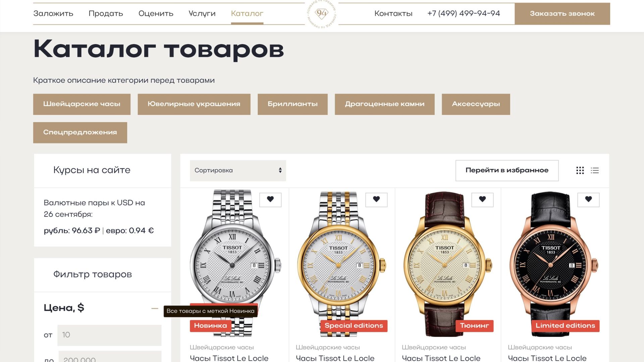Image resolution: width=644 pixels, height=362 pixels.
Task: Collapse the Цена price filter section
Action: [155, 308]
